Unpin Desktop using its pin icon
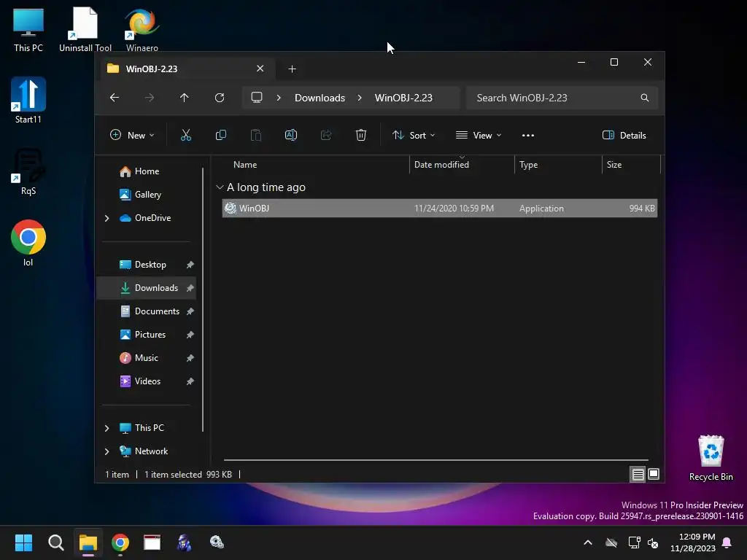Screen dimensions: 747x560 click(190, 265)
